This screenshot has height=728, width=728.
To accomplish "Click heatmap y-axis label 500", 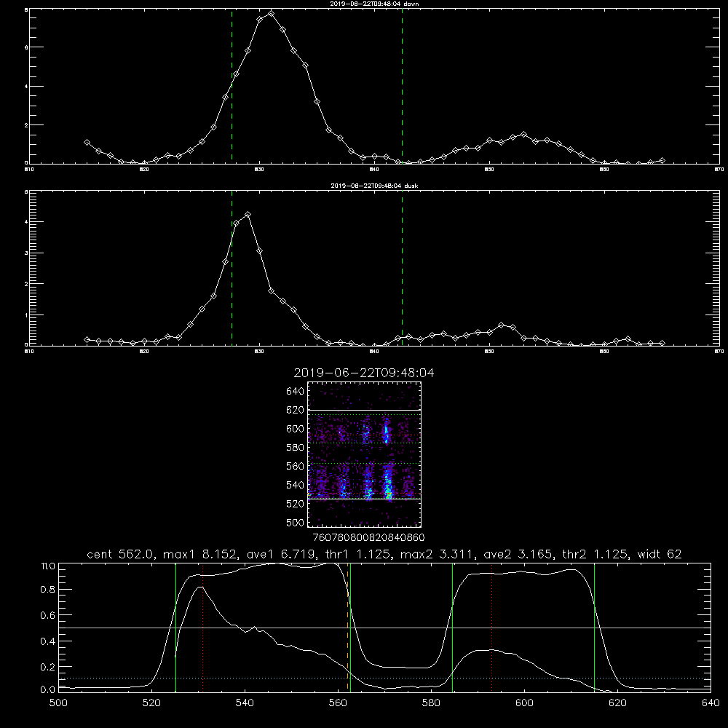I will 295,522.
